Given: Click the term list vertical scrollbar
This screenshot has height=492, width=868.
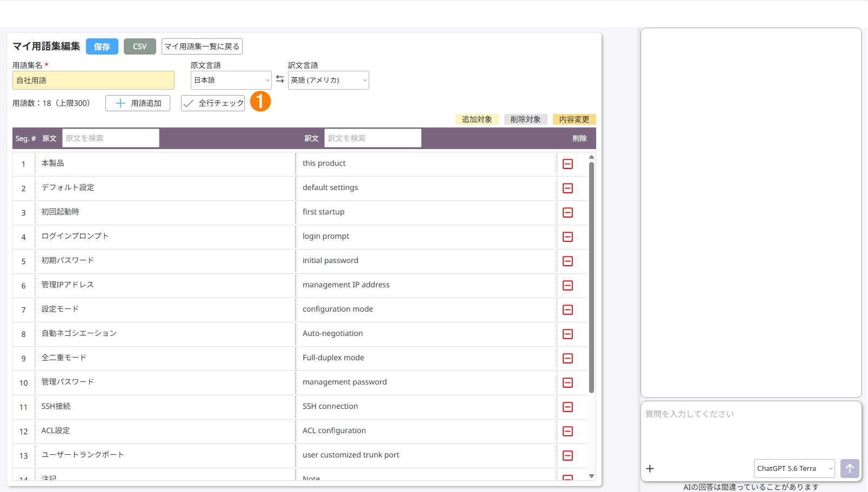Looking at the screenshot, I should (x=591, y=277).
